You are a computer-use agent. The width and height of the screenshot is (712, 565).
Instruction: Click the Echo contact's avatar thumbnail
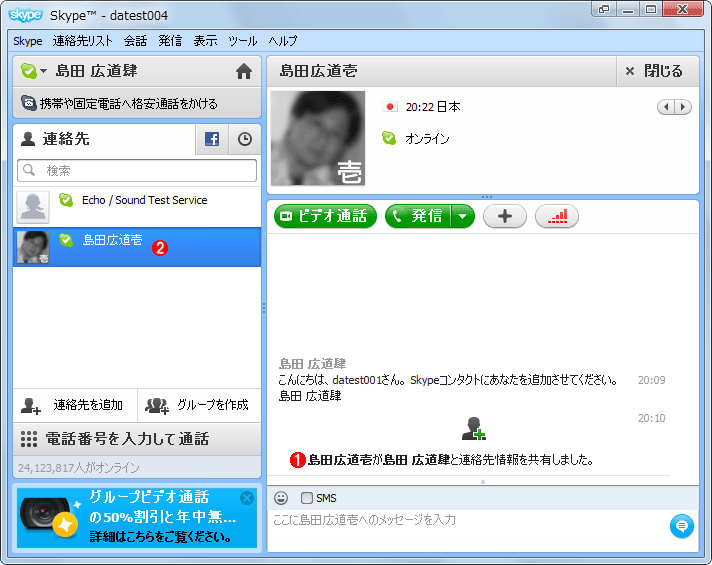click(33, 207)
